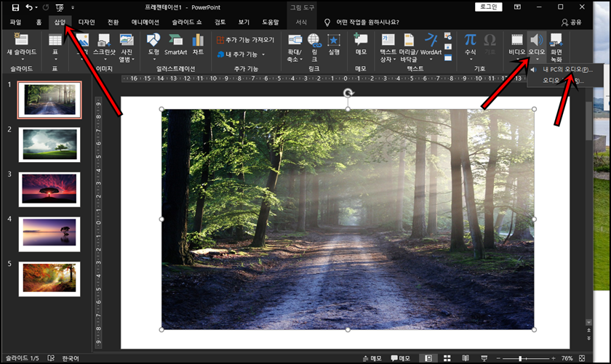This screenshot has height=364, width=611.
Task: Start slideshow from beginning via quick access icon
Action: coord(60,7)
